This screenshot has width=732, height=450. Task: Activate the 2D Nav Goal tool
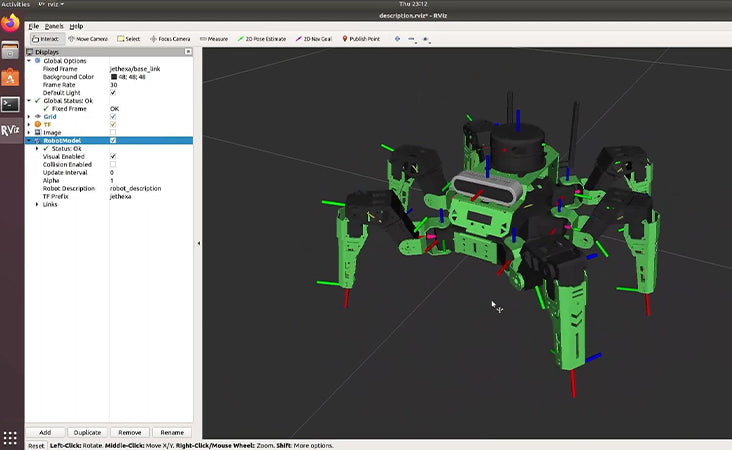tap(314, 39)
